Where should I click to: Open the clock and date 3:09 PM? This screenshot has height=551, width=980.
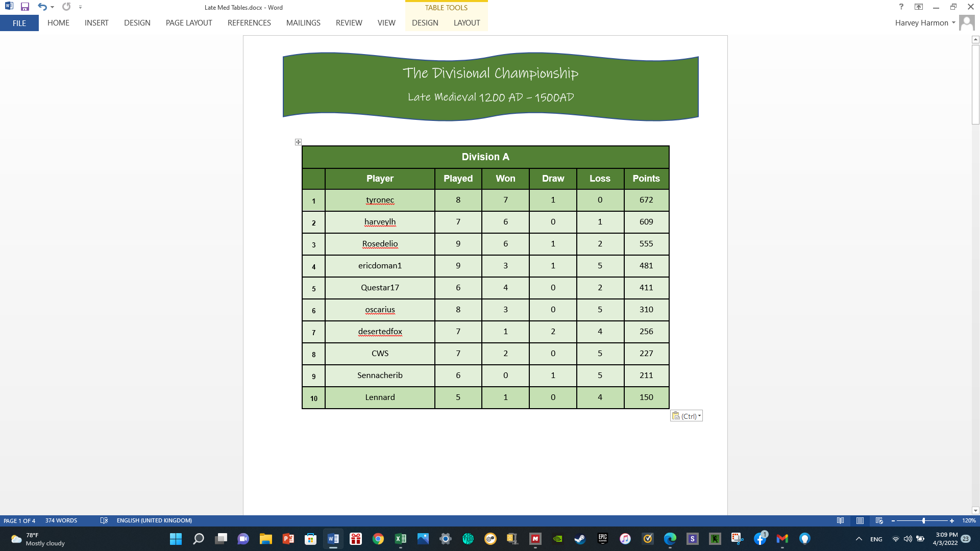pos(946,539)
